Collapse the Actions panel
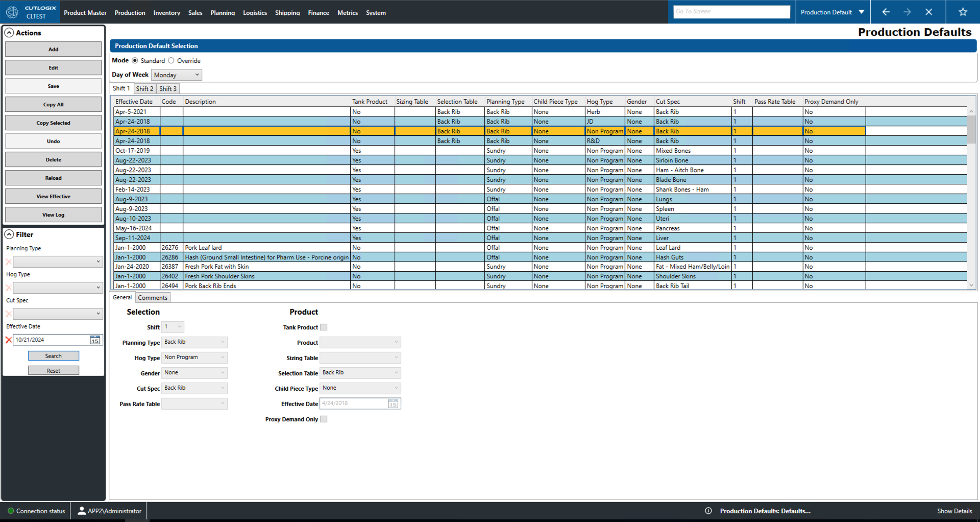The width and height of the screenshot is (980, 522). point(9,33)
